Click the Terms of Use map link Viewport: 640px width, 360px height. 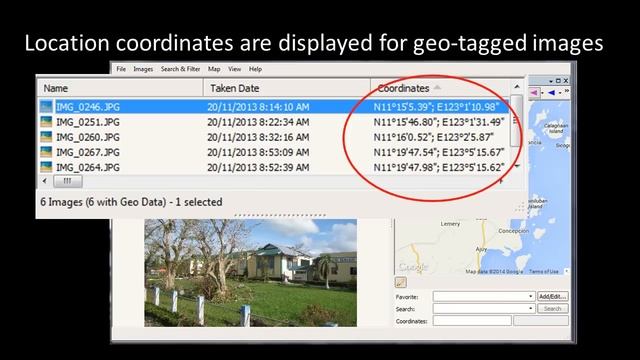tap(544, 271)
